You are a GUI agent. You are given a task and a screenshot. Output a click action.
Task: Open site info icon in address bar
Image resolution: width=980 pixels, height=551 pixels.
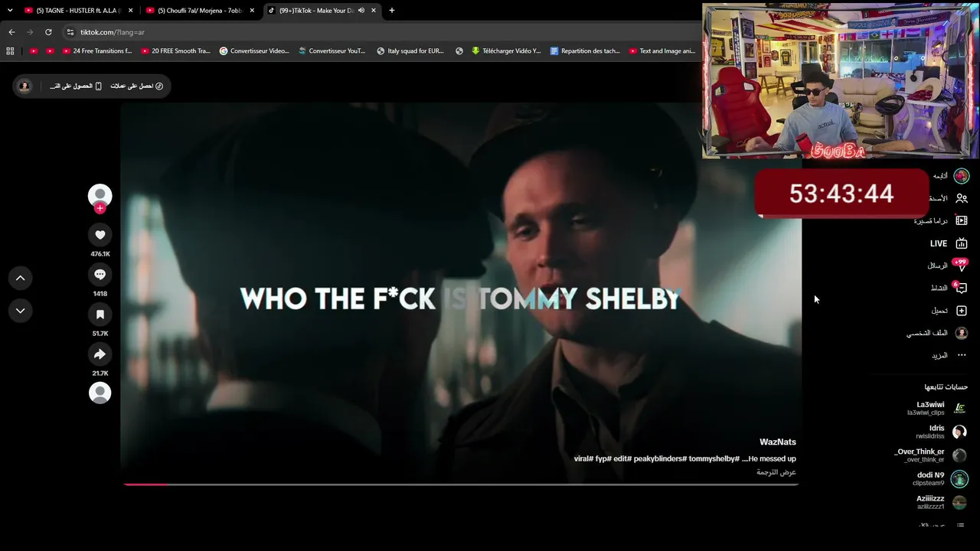click(70, 32)
